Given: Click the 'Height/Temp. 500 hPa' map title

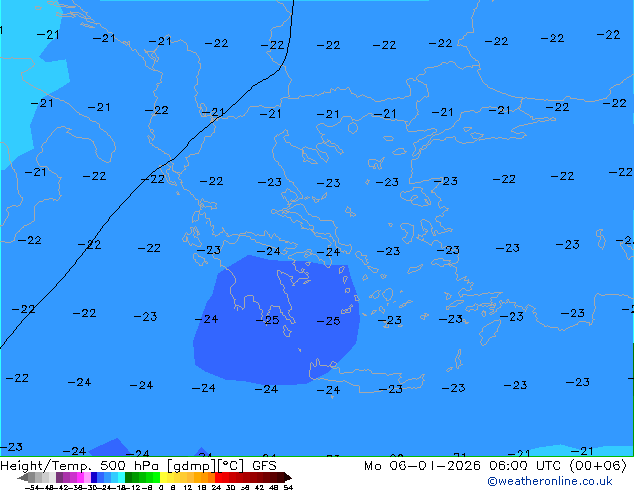Looking at the screenshot, I should click(x=79, y=466).
